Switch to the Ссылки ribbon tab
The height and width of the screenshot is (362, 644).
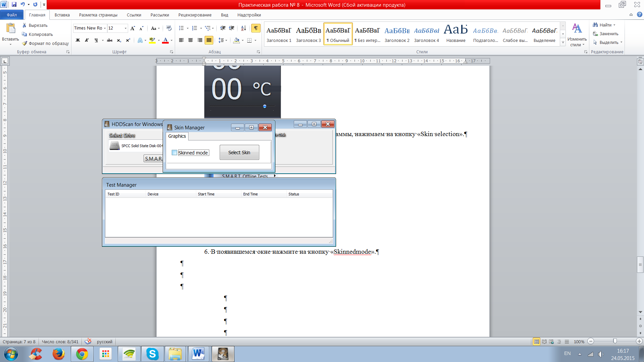click(x=134, y=15)
